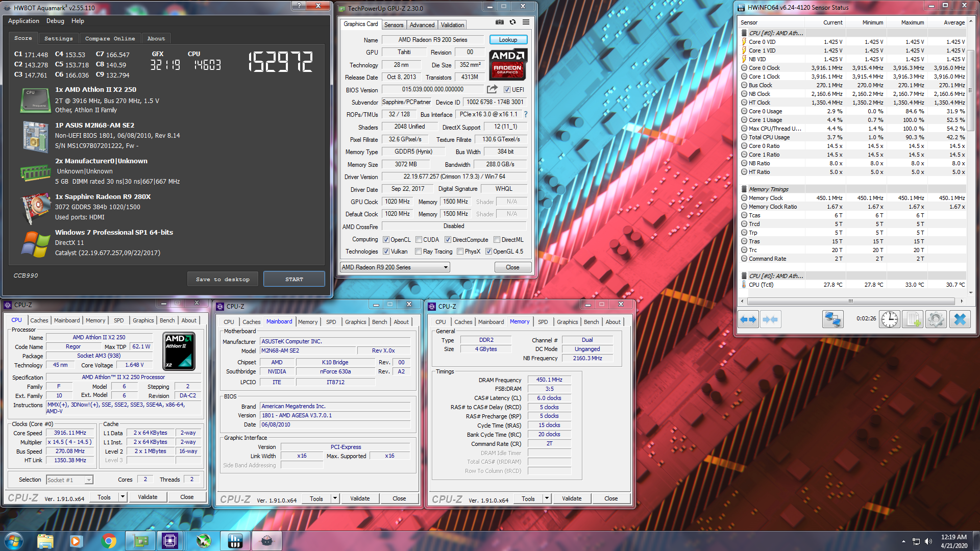Click HWiNFO scroll down arrow
Image resolution: width=980 pixels, height=551 pixels.
click(971, 293)
